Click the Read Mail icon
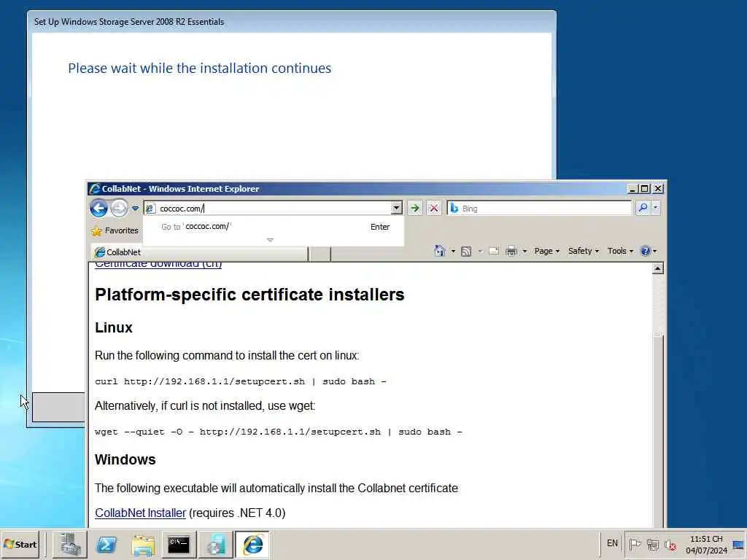747x560 pixels. [x=494, y=251]
